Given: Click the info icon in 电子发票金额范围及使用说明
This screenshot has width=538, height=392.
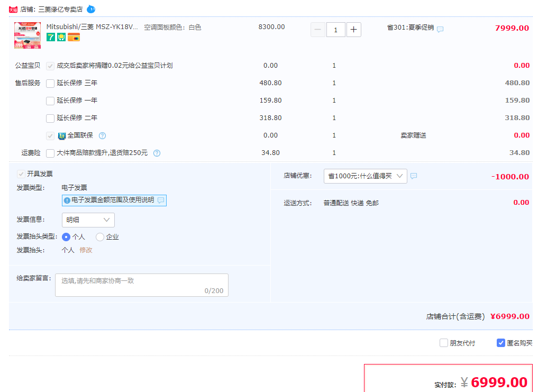Looking at the screenshot, I should pyautogui.click(x=67, y=200).
